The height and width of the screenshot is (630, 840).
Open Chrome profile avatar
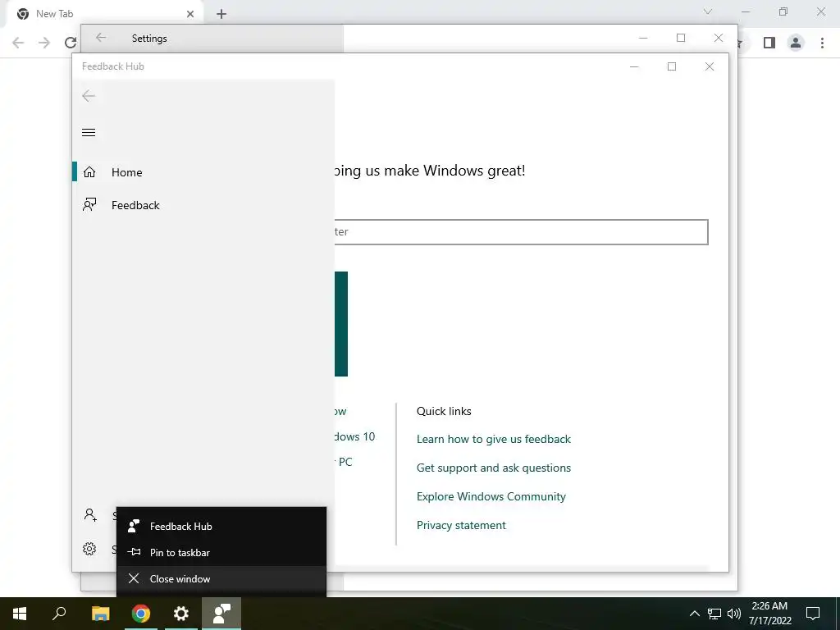pos(796,43)
